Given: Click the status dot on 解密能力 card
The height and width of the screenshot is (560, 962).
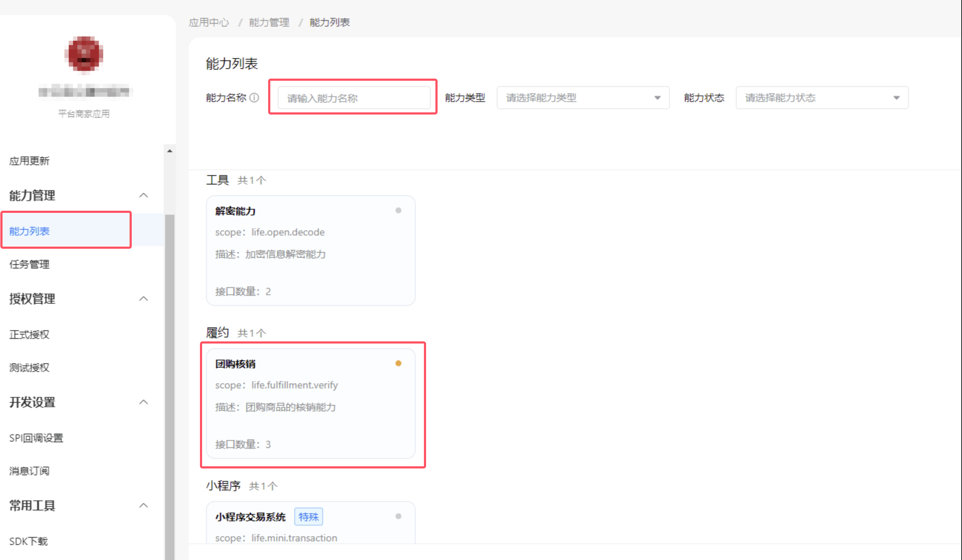Looking at the screenshot, I should point(398,210).
